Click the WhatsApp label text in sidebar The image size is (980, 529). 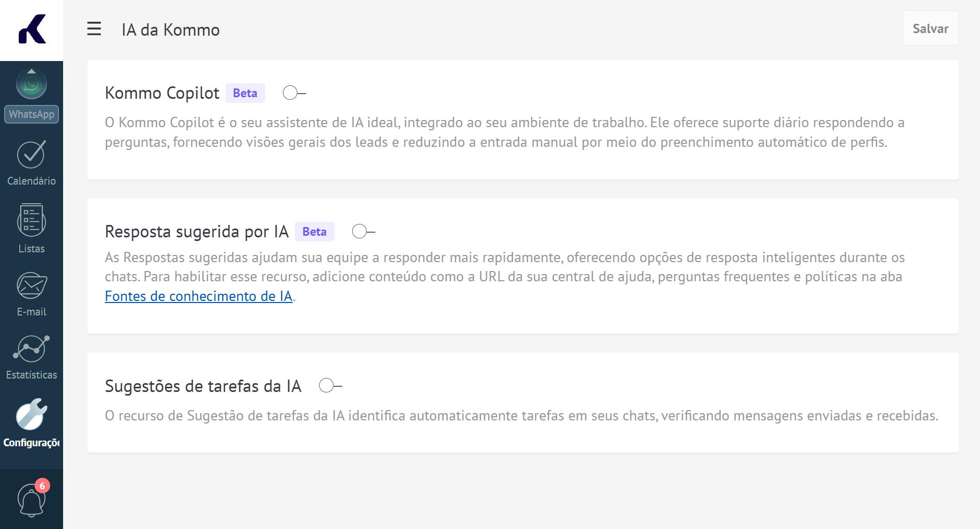32,114
